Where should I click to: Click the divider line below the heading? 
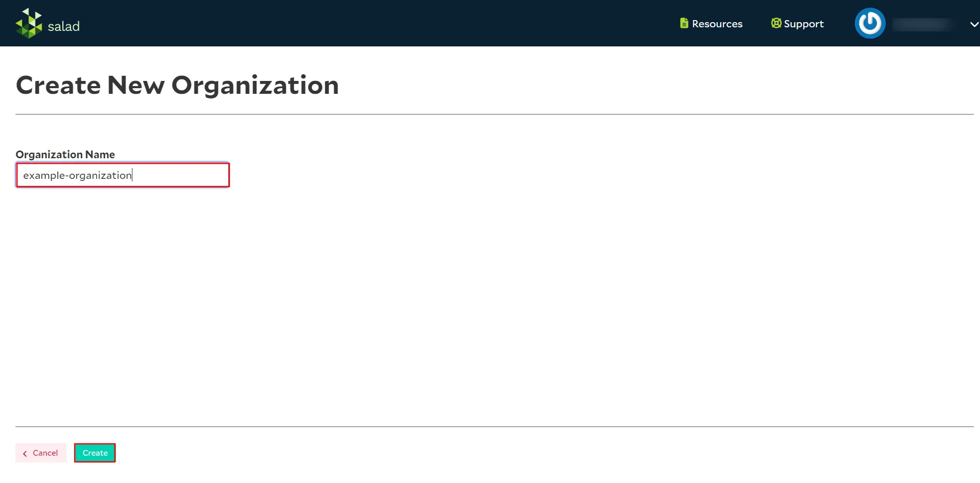[495, 114]
